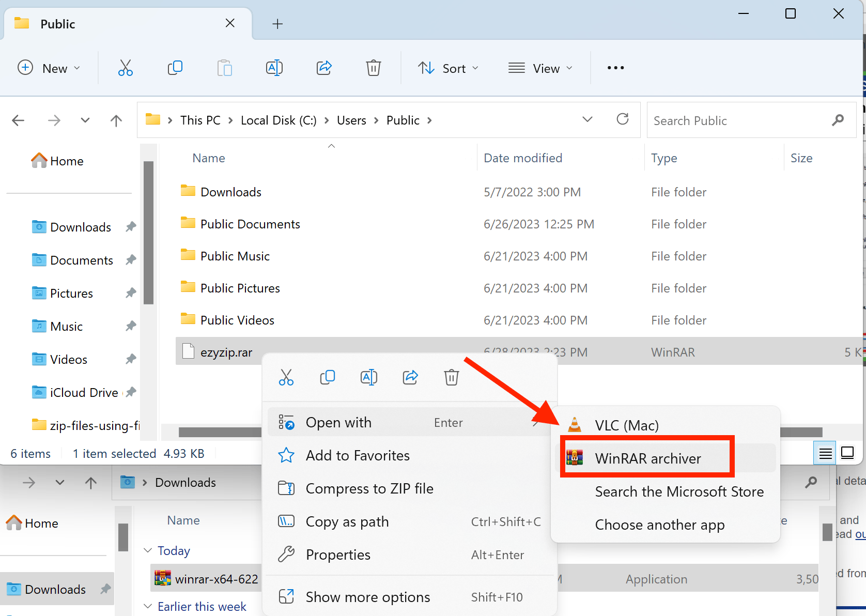Click inside the Search Public field
Image resolution: width=866 pixels, height=616 pixels.
(x=734, y=120)
